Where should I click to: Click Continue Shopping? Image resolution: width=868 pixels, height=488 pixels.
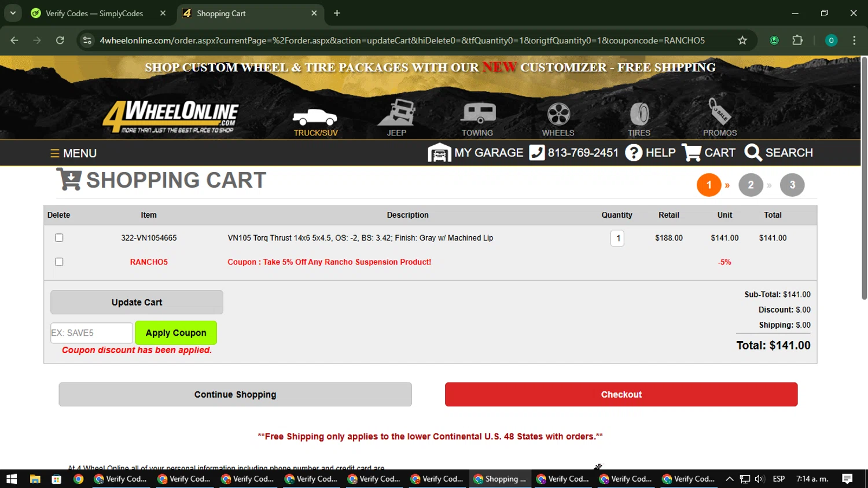coord(235,394)
